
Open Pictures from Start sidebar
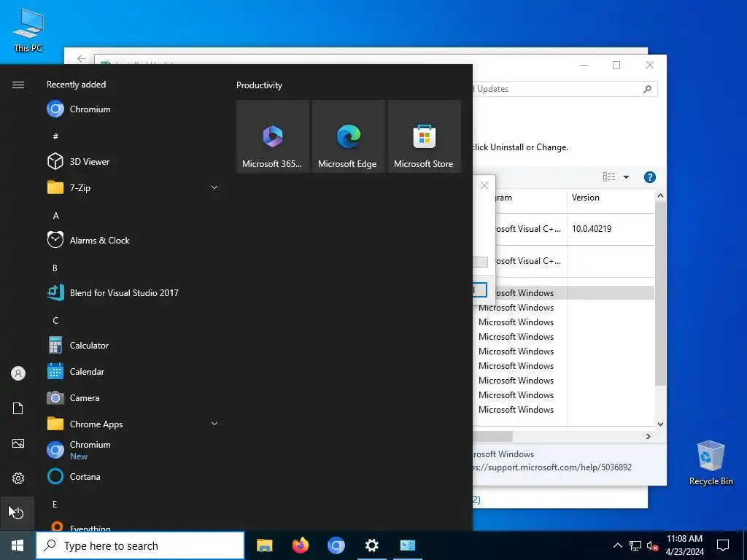(x=18, y=443)
